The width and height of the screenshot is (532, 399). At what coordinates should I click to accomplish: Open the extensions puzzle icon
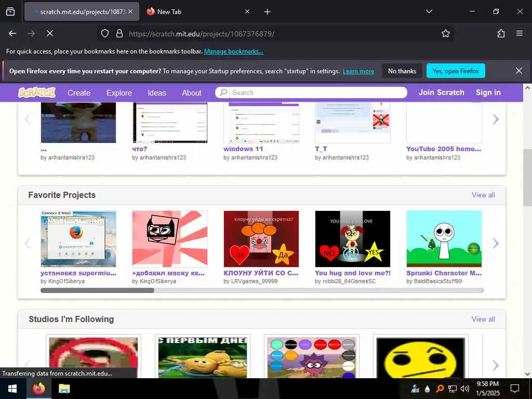coord(501,33)
